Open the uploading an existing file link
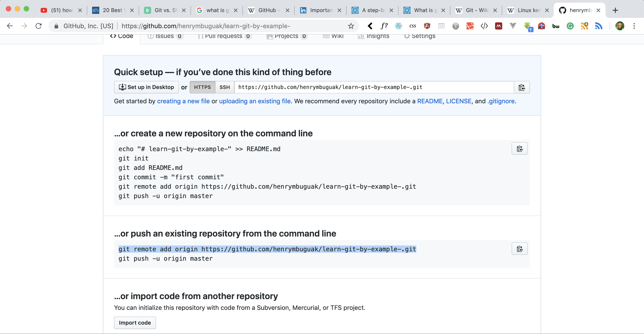The height and width of the screenshot is (334, 644). click(255, 101)
